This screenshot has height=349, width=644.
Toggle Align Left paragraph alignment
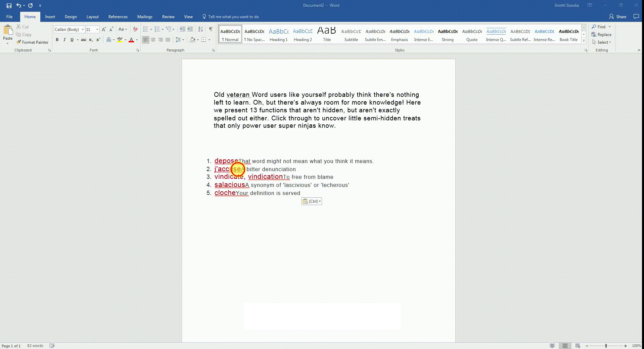click(145, 40)
